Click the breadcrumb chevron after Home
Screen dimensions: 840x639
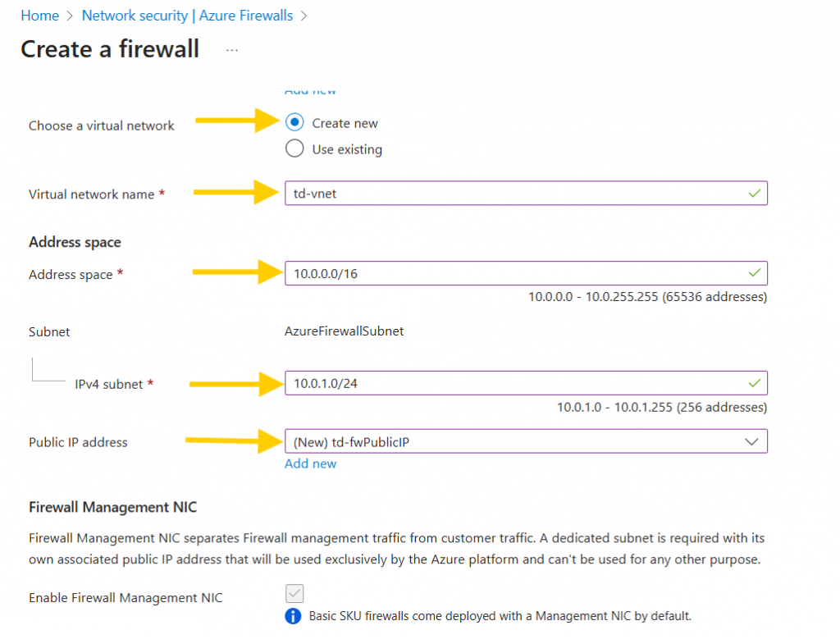[x=69, y=15]
